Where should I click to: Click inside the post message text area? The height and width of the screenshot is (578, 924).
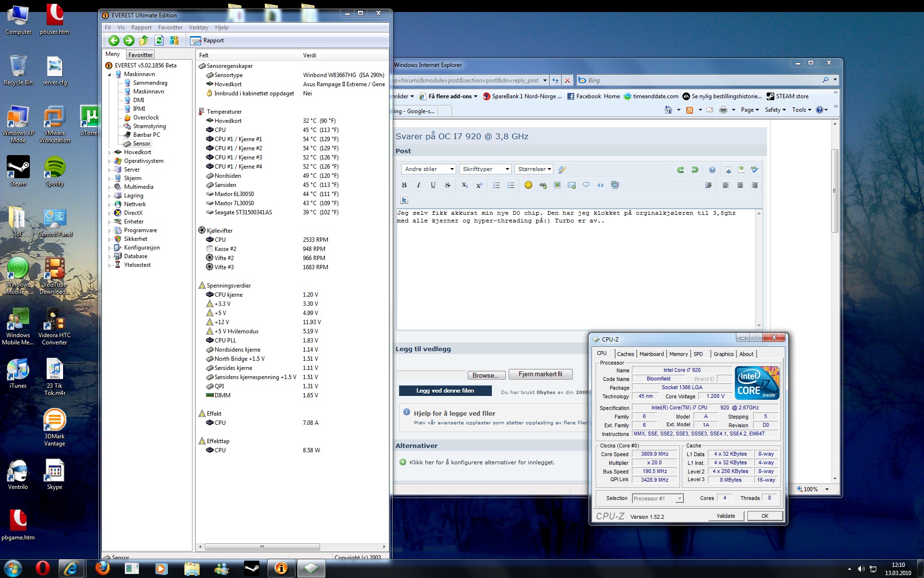(x=576, y=270)
